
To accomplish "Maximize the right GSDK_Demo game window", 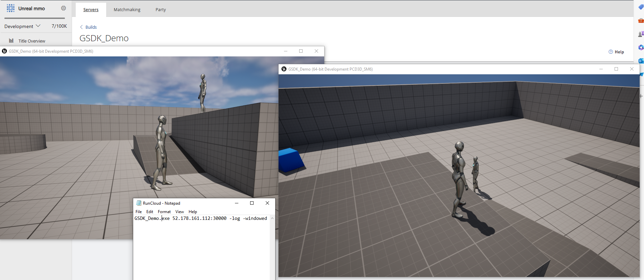I will [x=616, y=69].
